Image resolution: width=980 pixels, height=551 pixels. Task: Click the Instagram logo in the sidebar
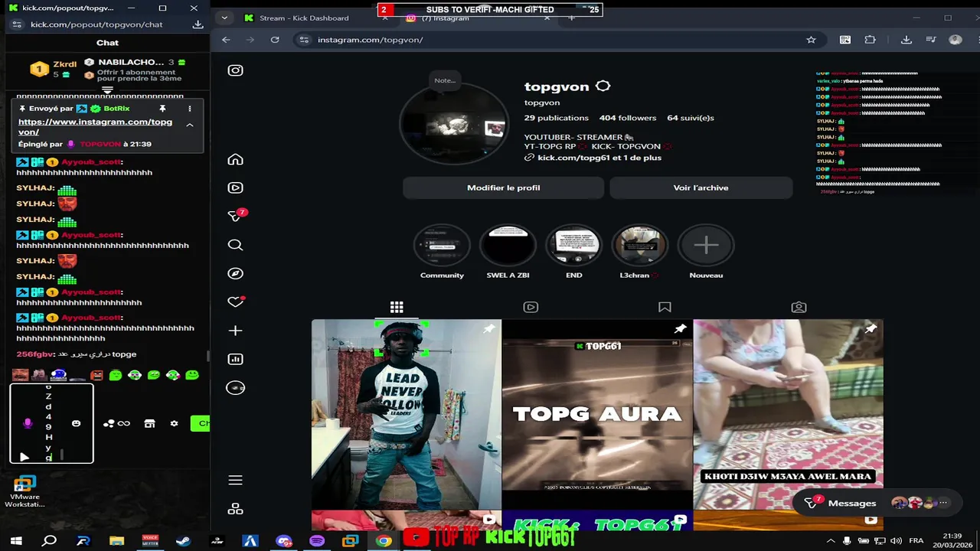(x=236, y=70)
